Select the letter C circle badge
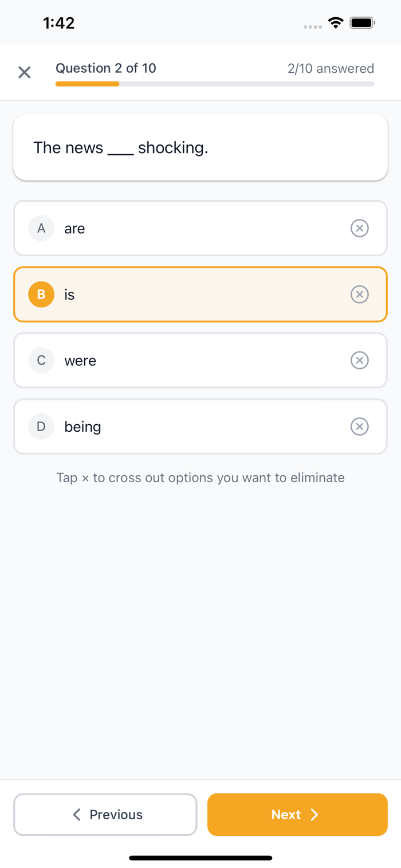Viewport: 401px width, 868px height. [x=41, y=361]
